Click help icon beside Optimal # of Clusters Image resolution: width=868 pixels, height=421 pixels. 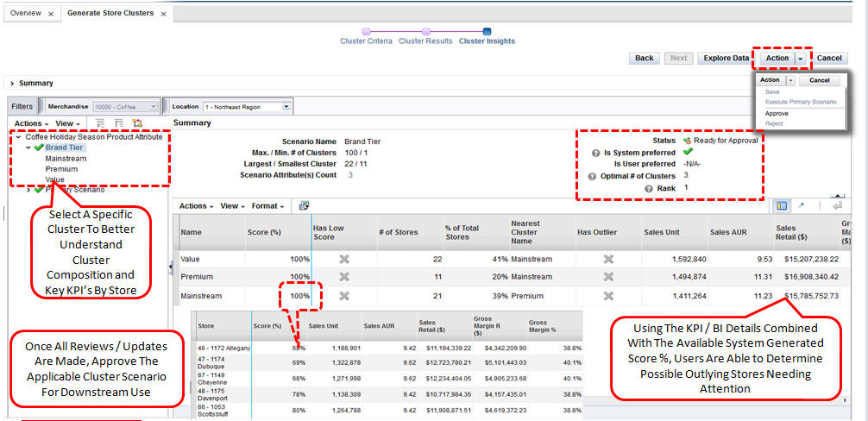592,176
